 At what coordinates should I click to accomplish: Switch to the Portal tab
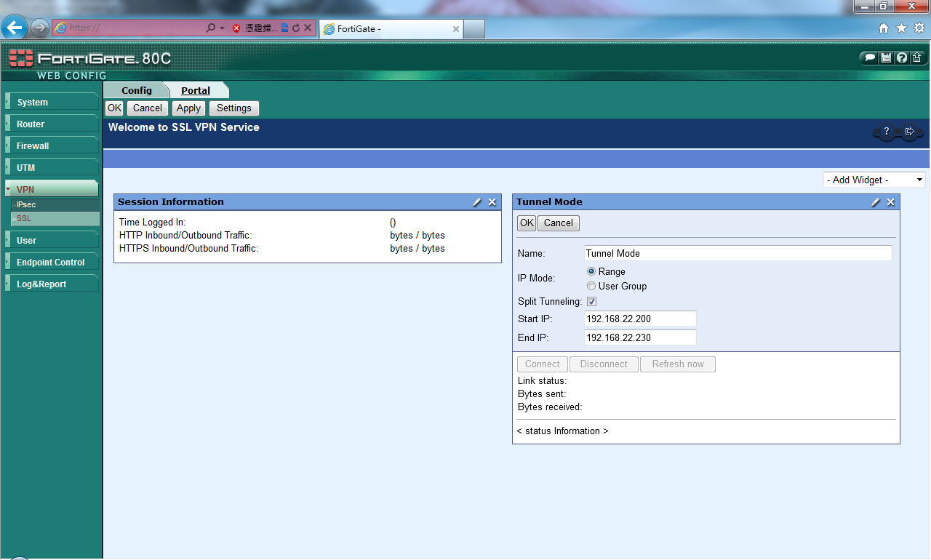click(196, 90)
